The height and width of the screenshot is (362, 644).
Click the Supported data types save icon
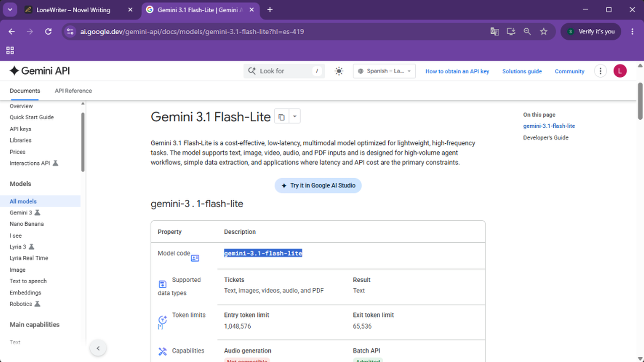point(162,285)
